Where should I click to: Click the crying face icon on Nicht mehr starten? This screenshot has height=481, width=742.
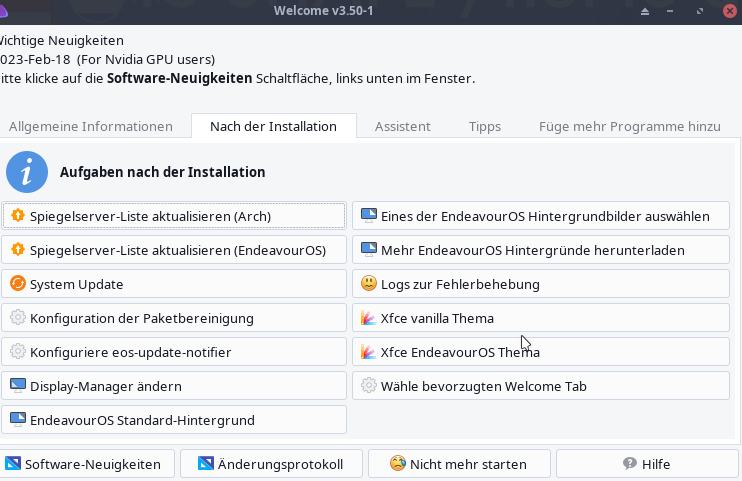[398, 463]
